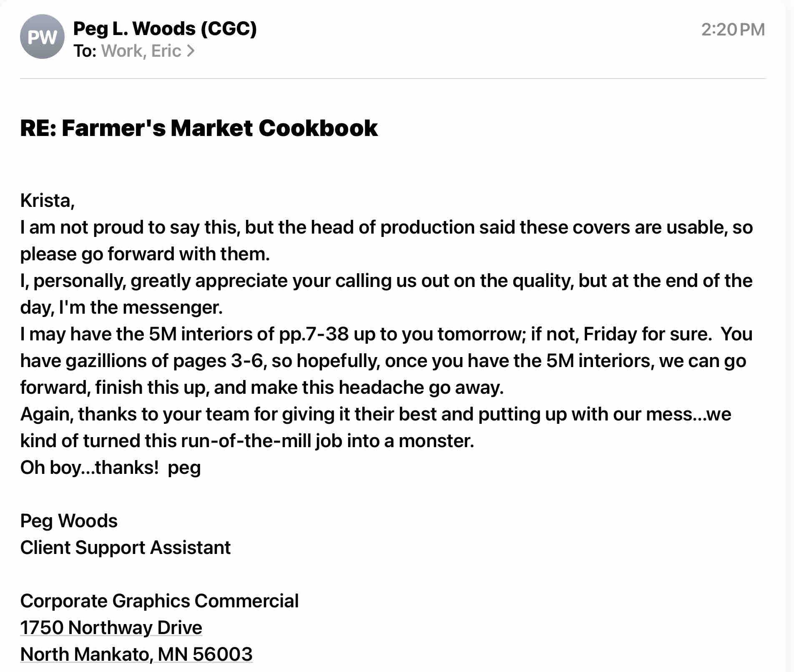Screen dimensions: 794x672
Task: Select the Work, Eric recipient
Action: [141, 51]
